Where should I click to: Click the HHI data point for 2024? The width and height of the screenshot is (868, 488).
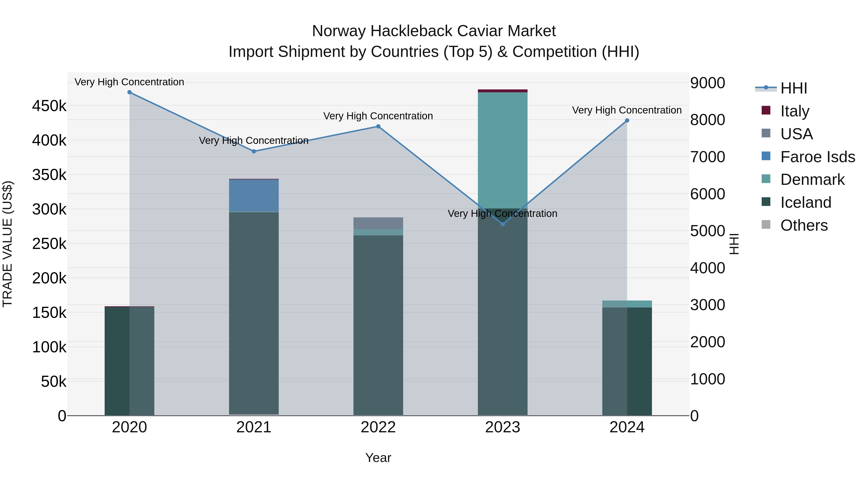[x=627, y=120]
